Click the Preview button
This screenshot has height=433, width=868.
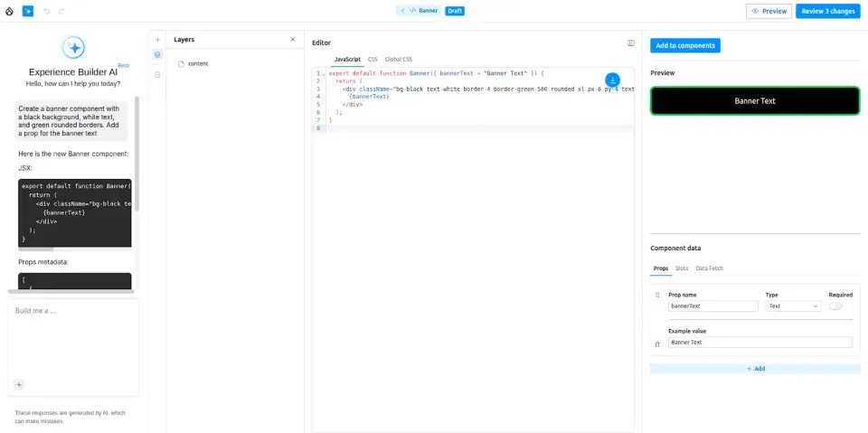769,11
